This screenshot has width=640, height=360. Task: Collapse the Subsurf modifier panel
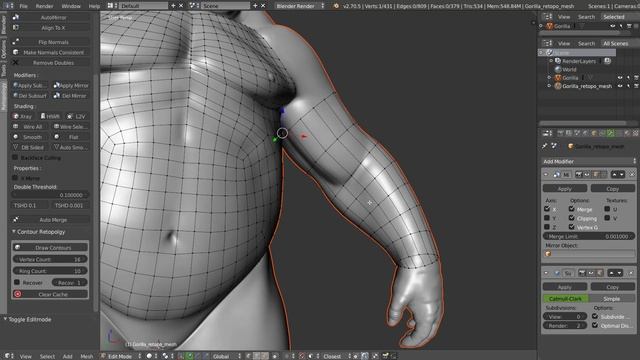pyautogui.click(x=546, y=273)
